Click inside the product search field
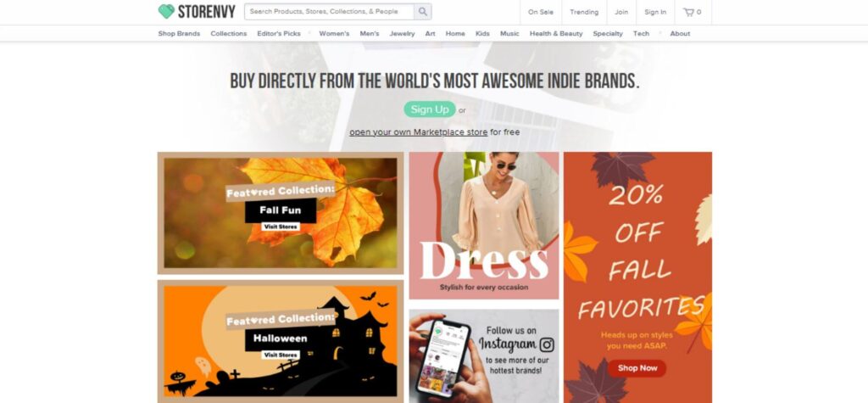This screenshot has width=868, height=403. pos(330,12)
